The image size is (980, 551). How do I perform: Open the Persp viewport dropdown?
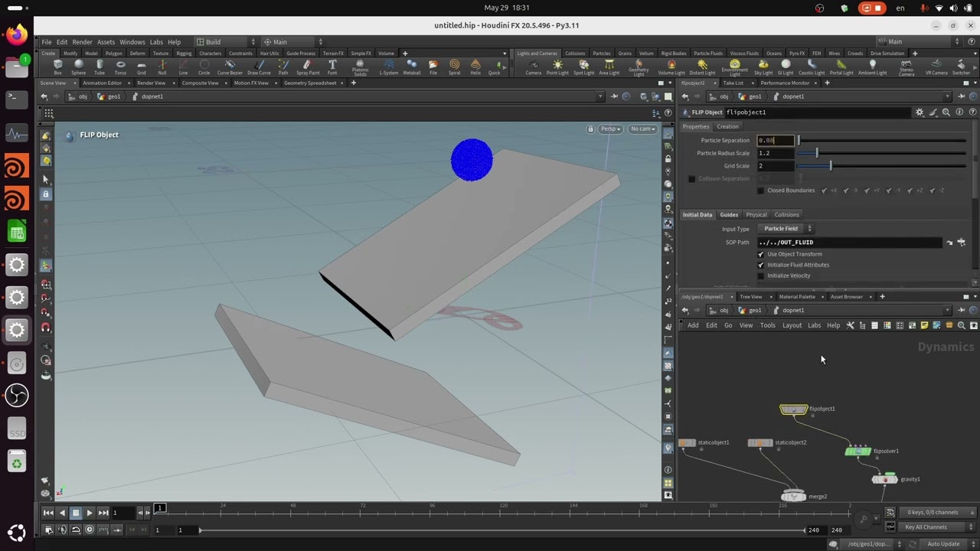point(610,129)
